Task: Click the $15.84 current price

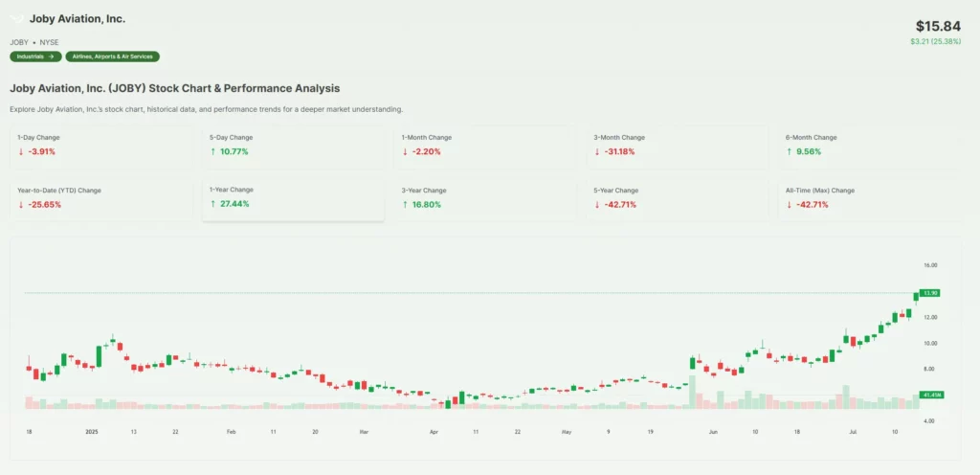Action: click(937, 26)
